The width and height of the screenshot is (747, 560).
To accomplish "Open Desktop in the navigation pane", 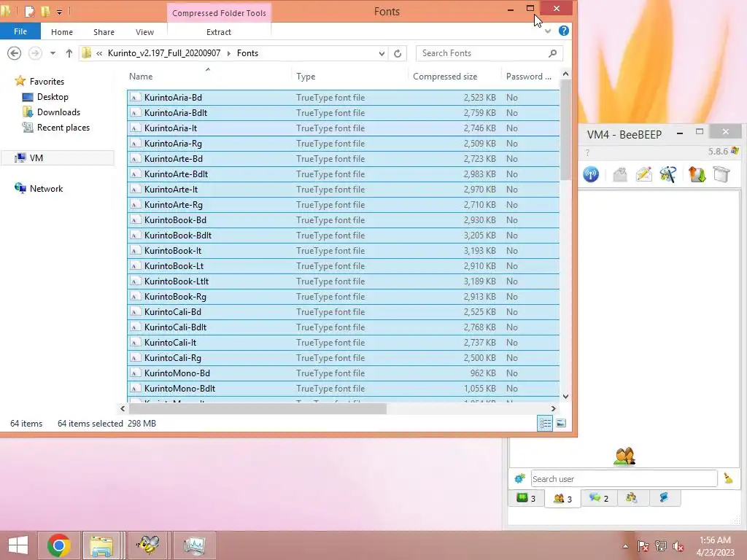I will coord(53,97).
